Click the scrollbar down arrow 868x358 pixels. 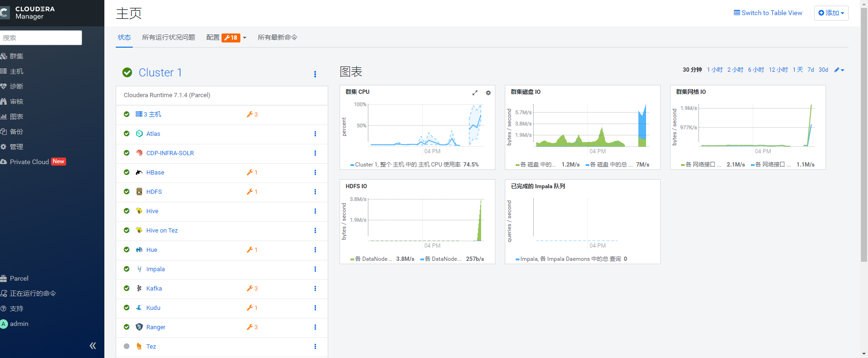[864, 354]
